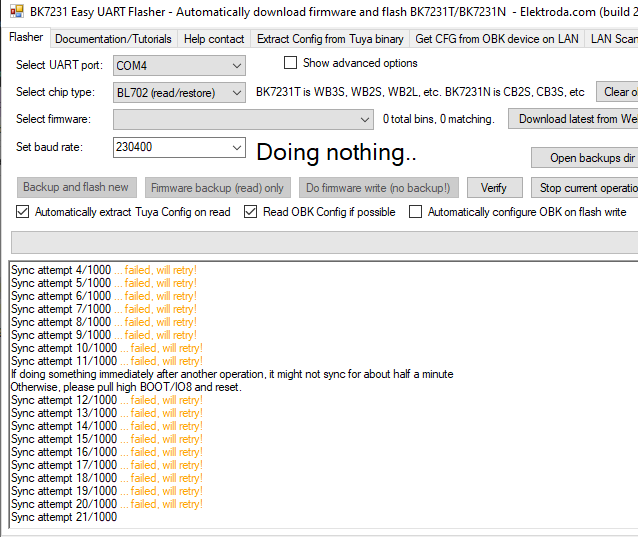Click Stop current operation button
The image size is (638, 537).
tap(585, 188)
